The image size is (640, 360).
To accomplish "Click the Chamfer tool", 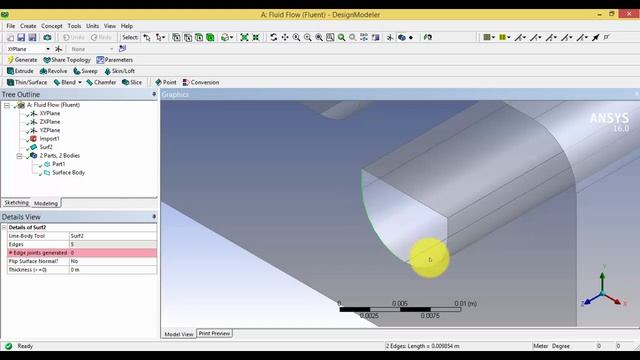I will 101,82.
